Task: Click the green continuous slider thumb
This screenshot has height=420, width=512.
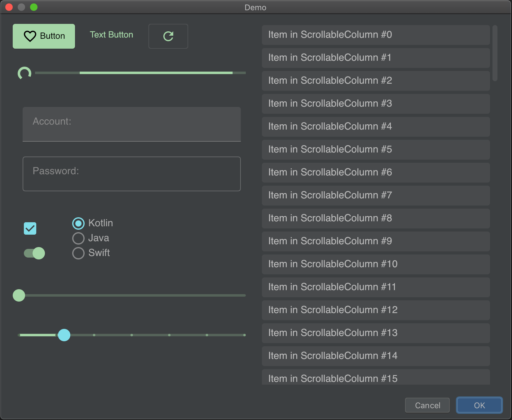Action: [x=19, y=295]
